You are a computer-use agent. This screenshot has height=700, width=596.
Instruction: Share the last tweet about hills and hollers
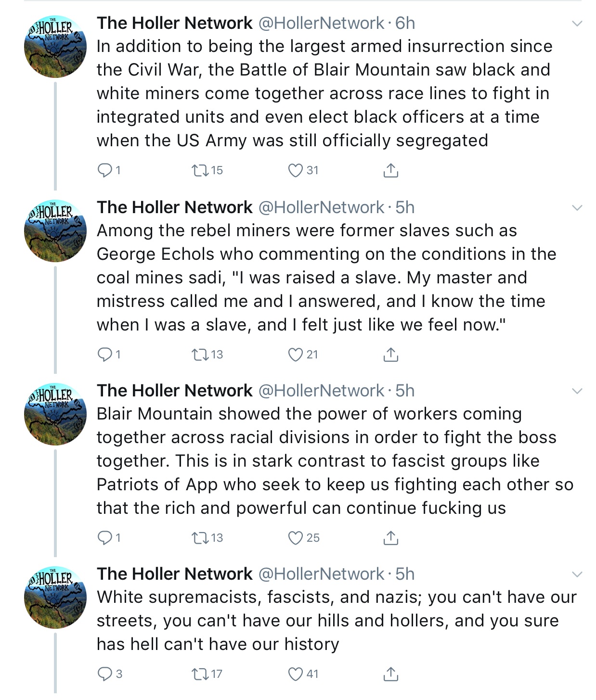click(390, 674)
